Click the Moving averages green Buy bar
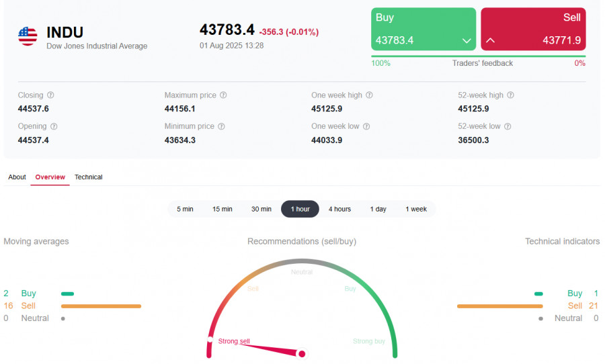 [x=67, y=294]
